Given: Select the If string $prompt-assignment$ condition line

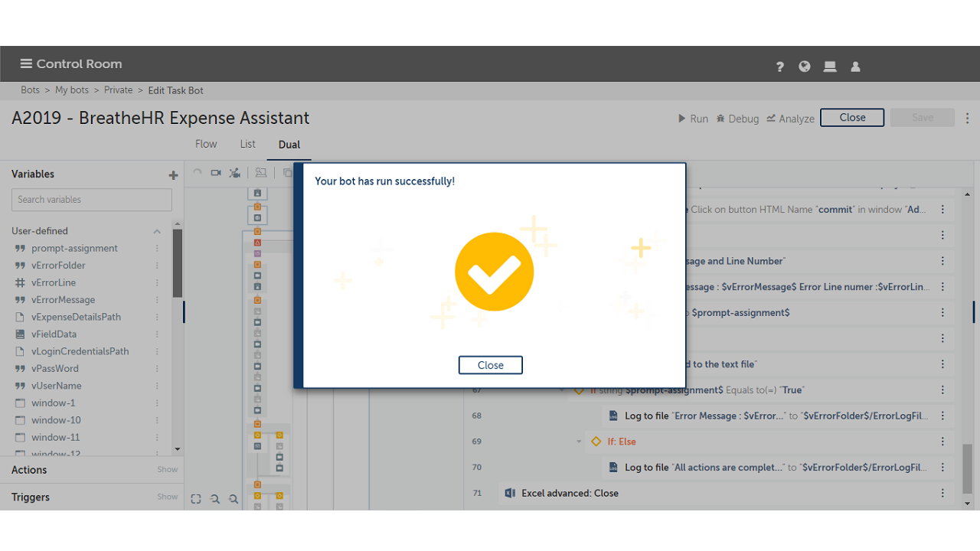Looking at the screenshot, I should click(x=761, y=390).
